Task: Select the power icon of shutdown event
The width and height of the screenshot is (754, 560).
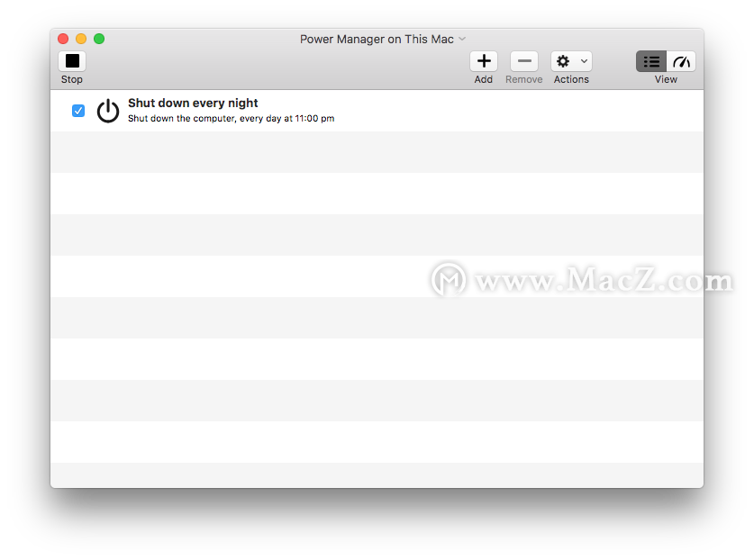Action: [x=108, y=111]
